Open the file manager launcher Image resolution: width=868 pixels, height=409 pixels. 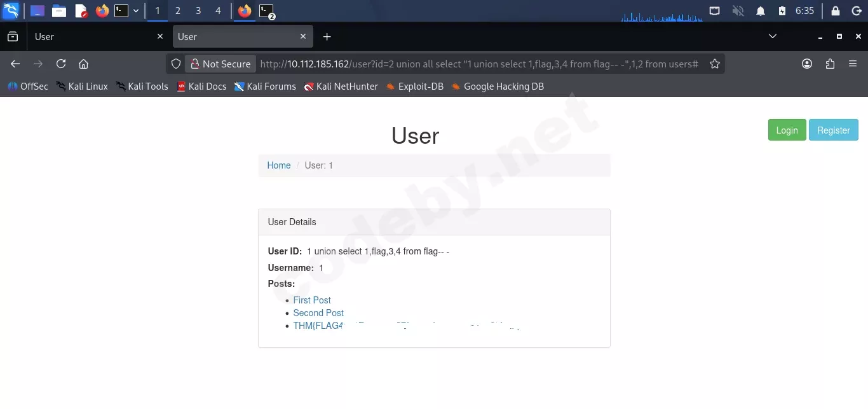[59, 11]
